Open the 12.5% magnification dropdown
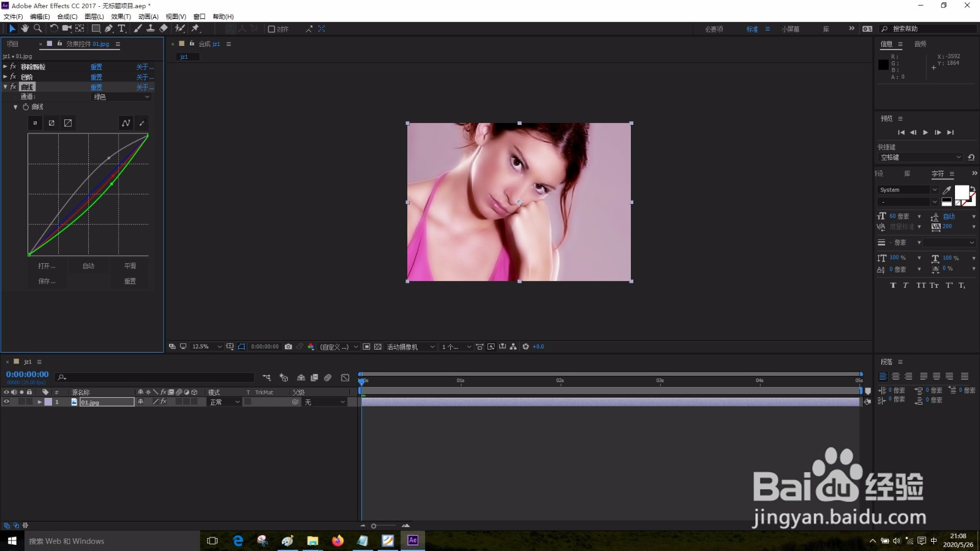Image resolution: width=980 pixels, height=551 pixels. pos(206,347)
